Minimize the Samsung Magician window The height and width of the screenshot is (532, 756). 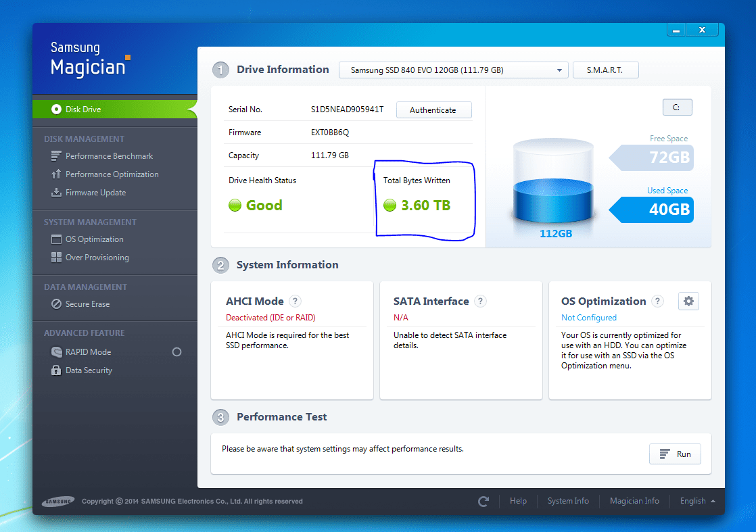tap(676, 30)
